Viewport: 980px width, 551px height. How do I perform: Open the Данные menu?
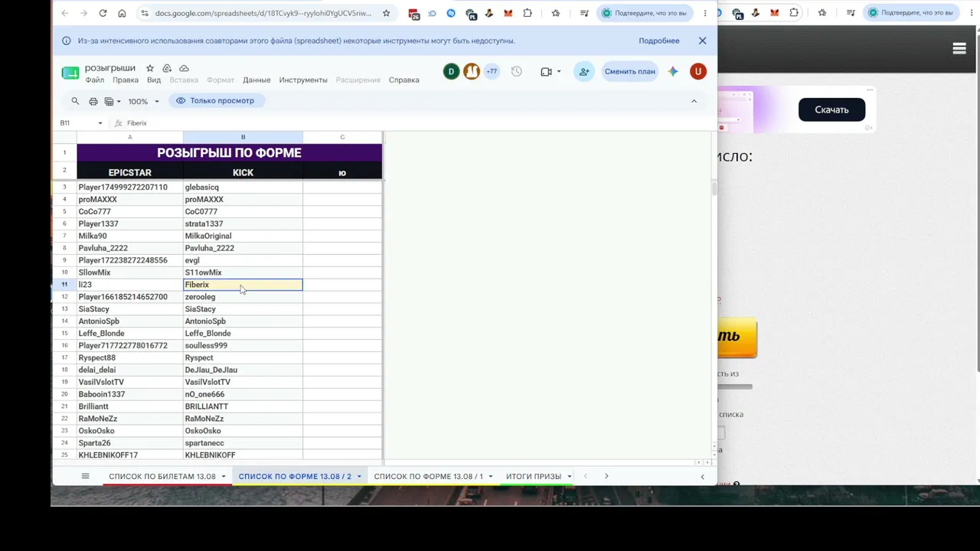tap(256, 80)
